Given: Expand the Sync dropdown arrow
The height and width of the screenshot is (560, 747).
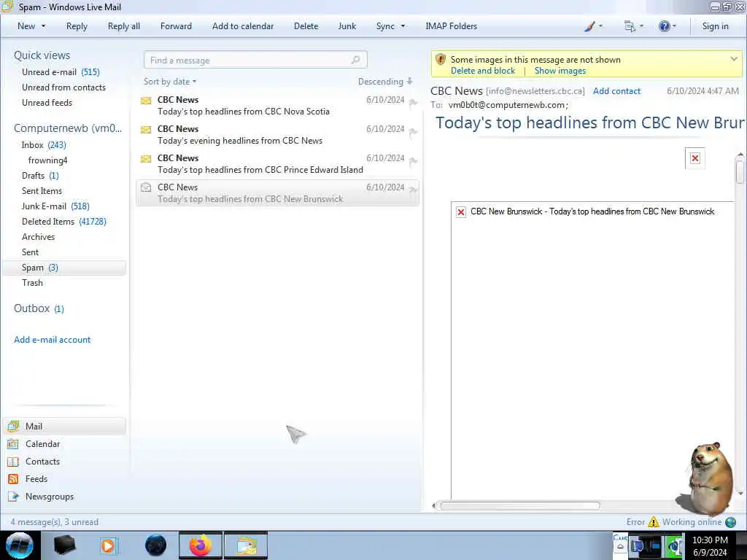Looking at the screenshot, I should 403,26.
